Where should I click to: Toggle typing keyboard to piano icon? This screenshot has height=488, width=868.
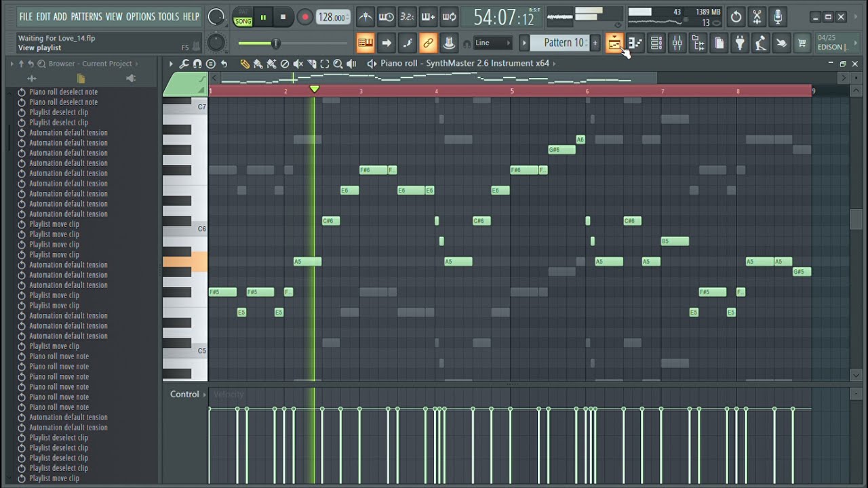(366, 43)
